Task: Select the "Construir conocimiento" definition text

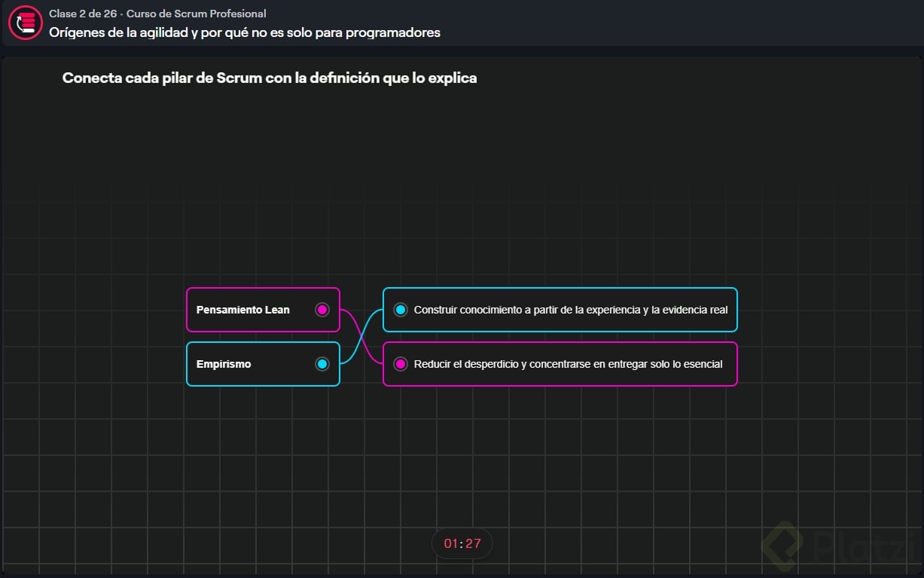Action: (570, 310)
